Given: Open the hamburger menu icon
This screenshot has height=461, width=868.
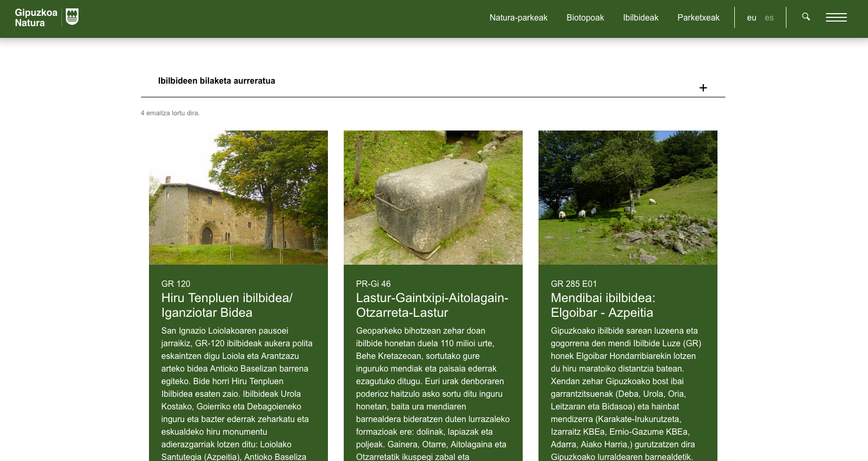Looking at the screenshot, I should coord(836,17).
